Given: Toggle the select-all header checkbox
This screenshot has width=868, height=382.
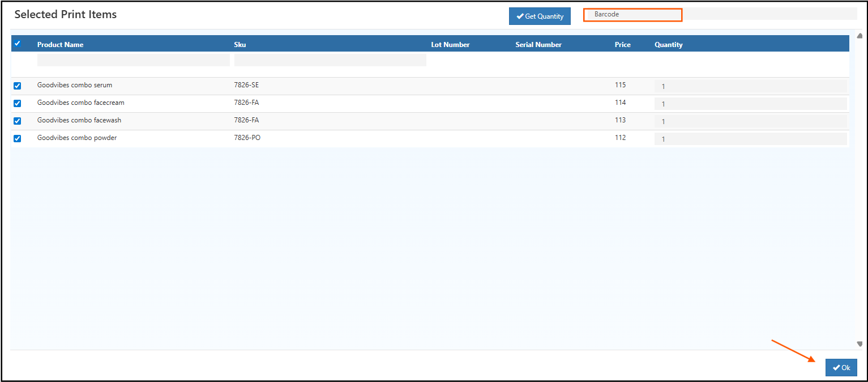Looking at the screenshot, I should (x=17, y=44).
